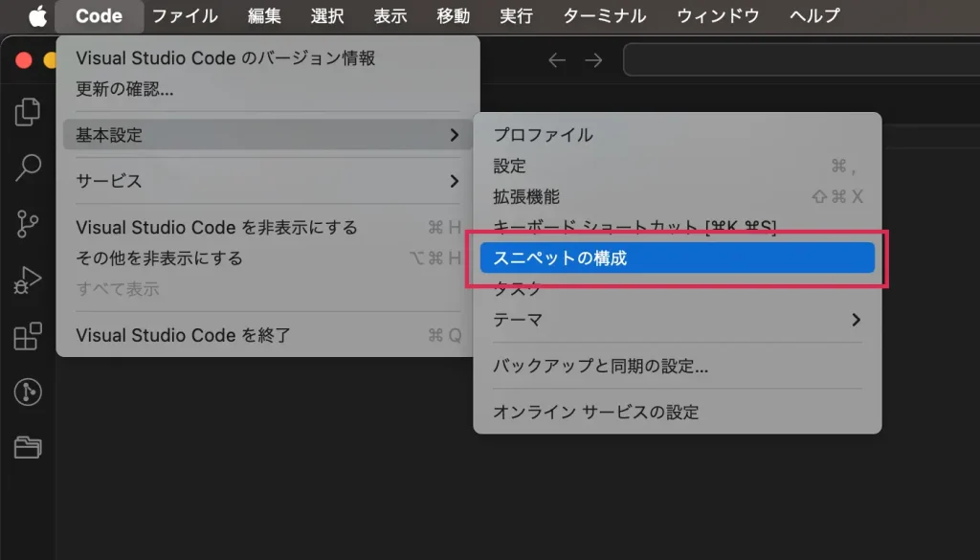Open the ファイル menu
The width and height of the screenshot is (980, 560).
click(185, 15)
